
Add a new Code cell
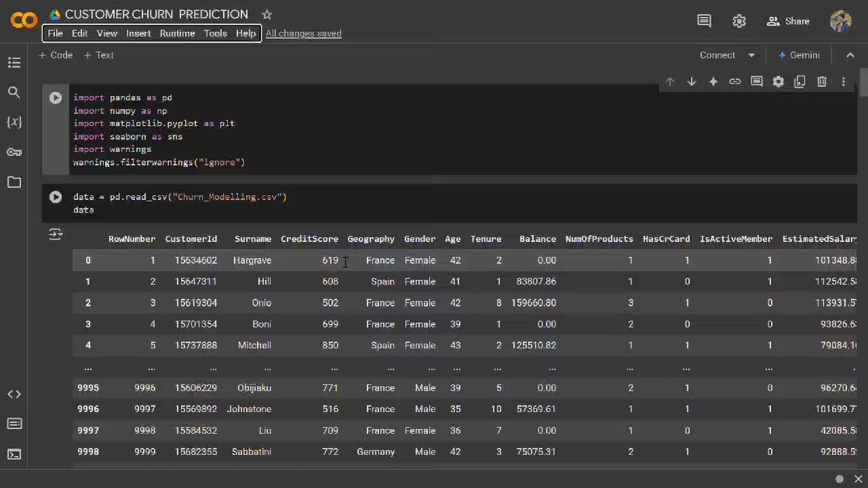(56, 55)
